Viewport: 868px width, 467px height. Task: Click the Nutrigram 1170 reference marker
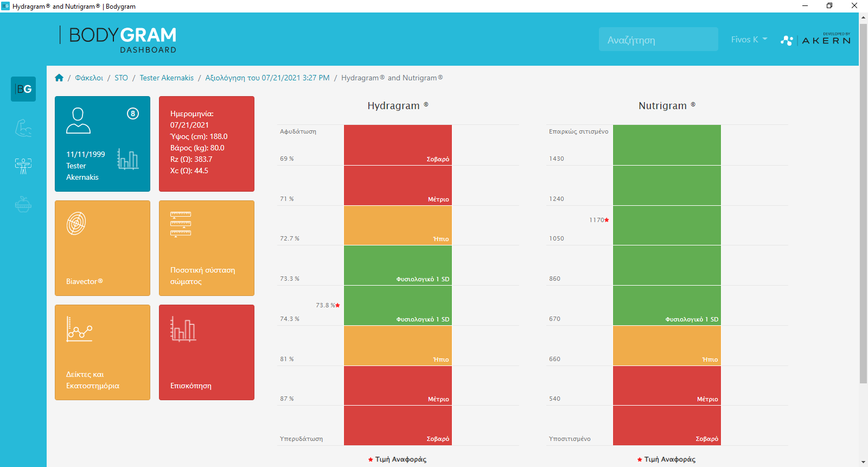coord(599,220)
